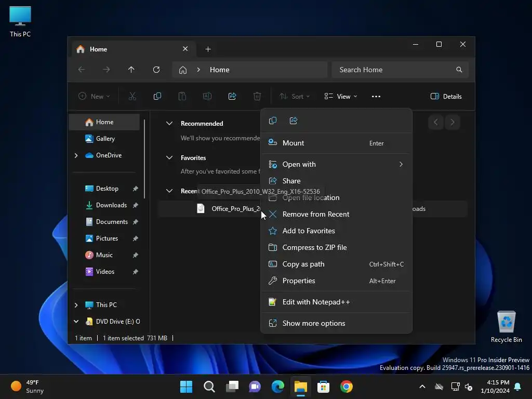Open the See more ellipsis menu

point(376,96)
